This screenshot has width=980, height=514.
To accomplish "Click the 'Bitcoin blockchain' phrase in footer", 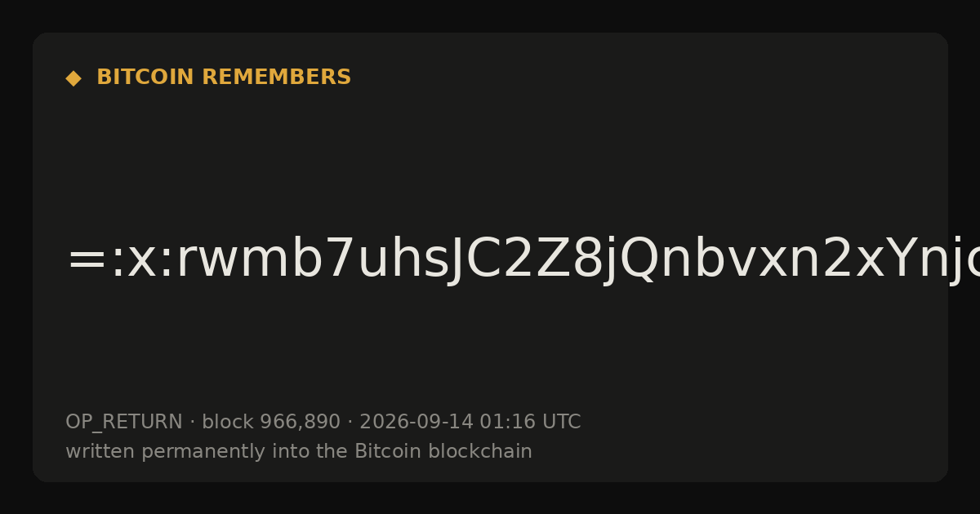I will point(443,452).
